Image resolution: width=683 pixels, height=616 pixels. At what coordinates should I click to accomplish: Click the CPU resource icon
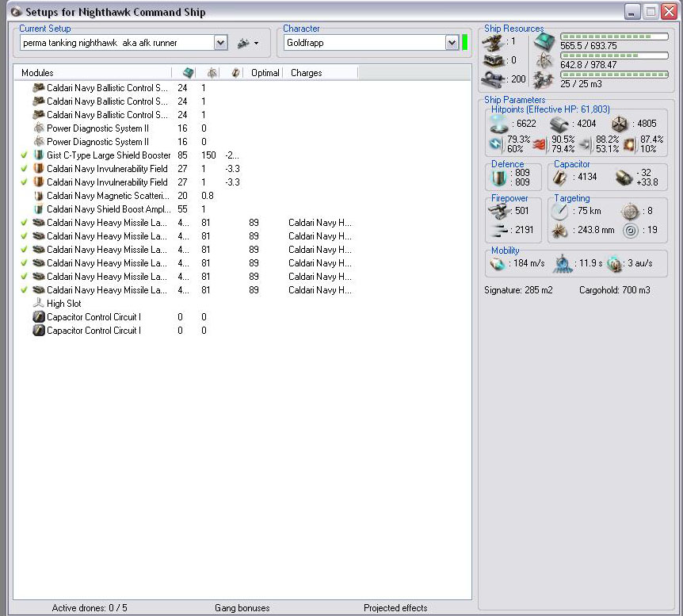pos(544,41)
